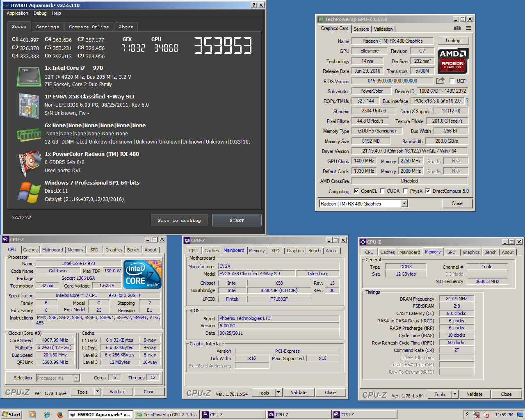Click the BIOS share/export arrow icon
525x420 pixels.
[440, 81]
